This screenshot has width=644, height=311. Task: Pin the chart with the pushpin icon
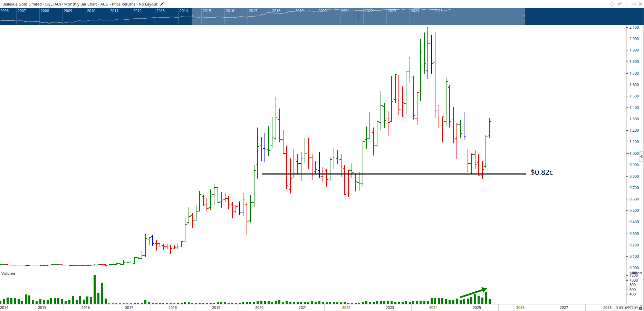619,4
